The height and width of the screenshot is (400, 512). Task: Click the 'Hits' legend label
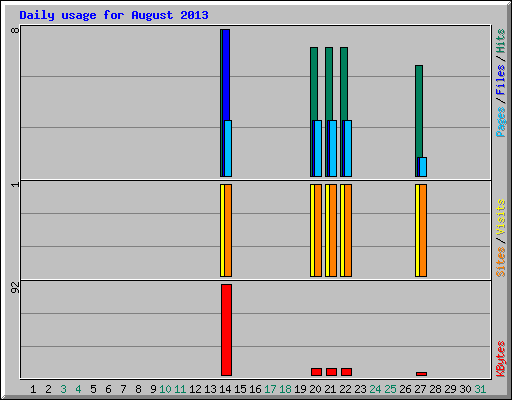coord(500,41)
